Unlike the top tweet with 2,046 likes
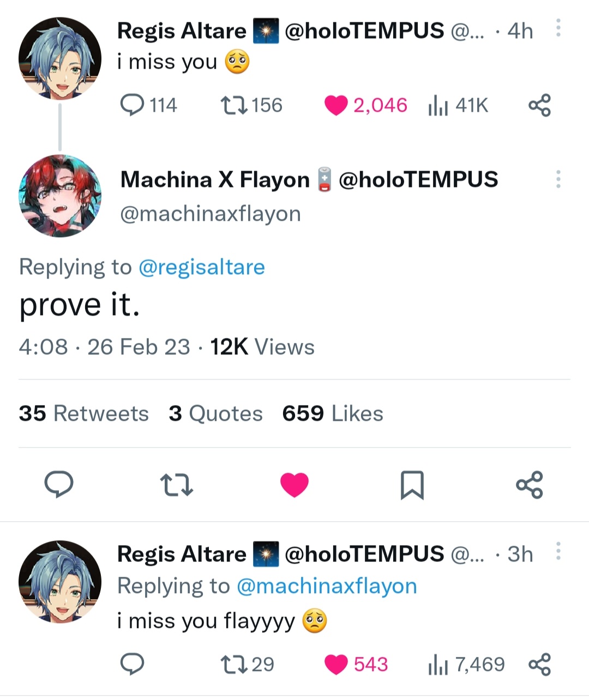 pyautogui.click(x=336, y=106)
